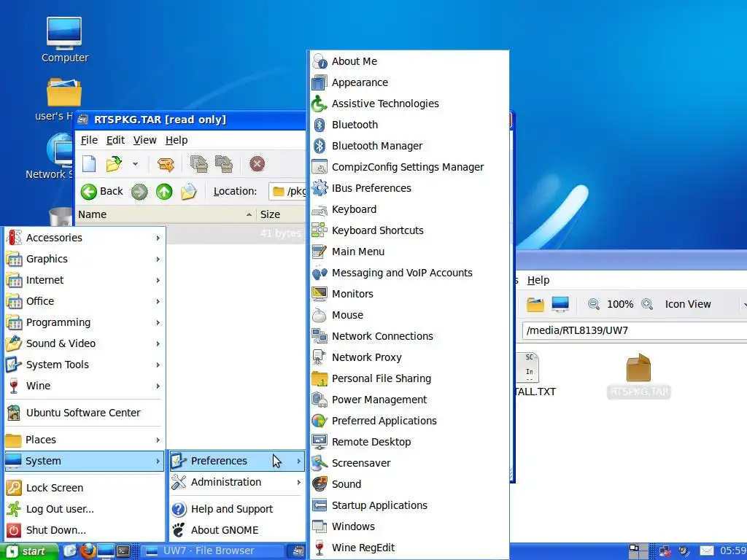Open Appearance preferences
The width and height of the screenshot is (747, 560).
click(409, 82)
